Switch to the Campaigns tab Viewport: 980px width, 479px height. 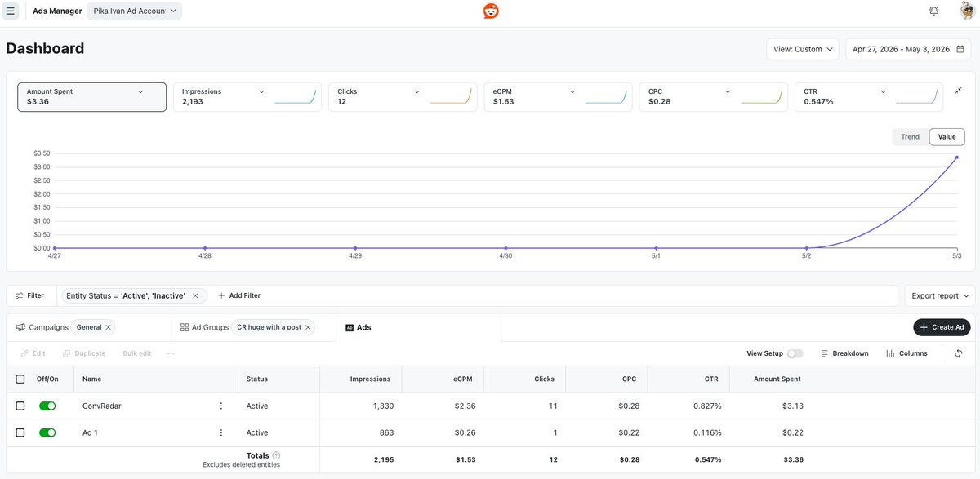[48, 327]
